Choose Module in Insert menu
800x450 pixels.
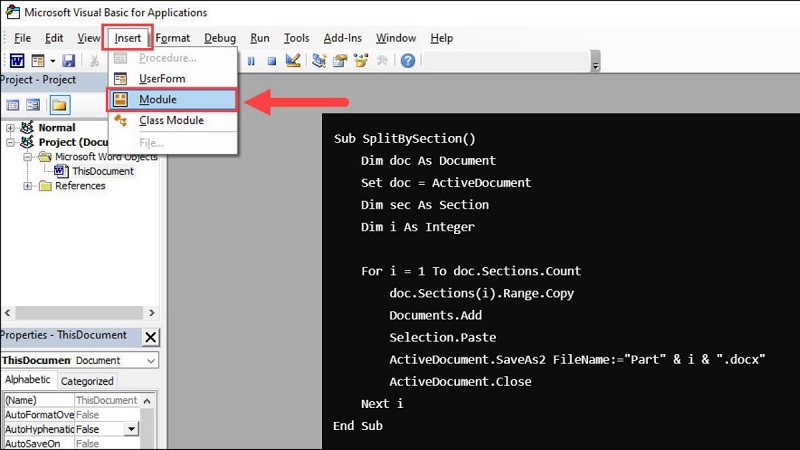[172, 99]
